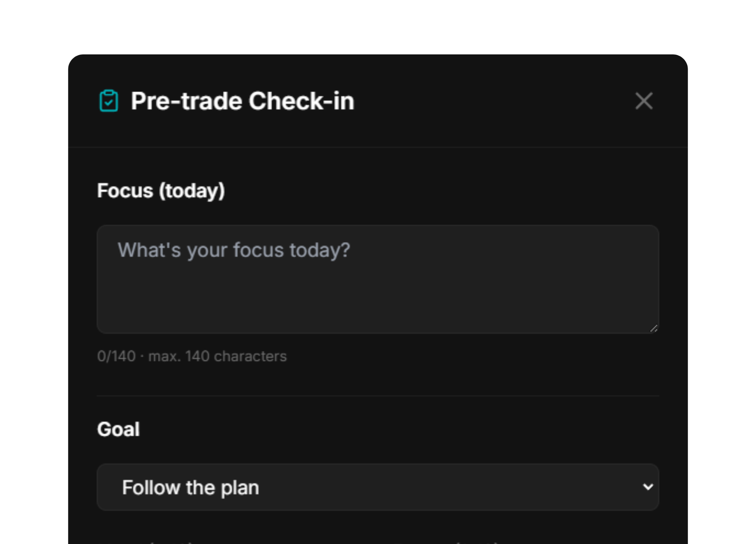Click the Goal section heading

(x=118, y=428)
